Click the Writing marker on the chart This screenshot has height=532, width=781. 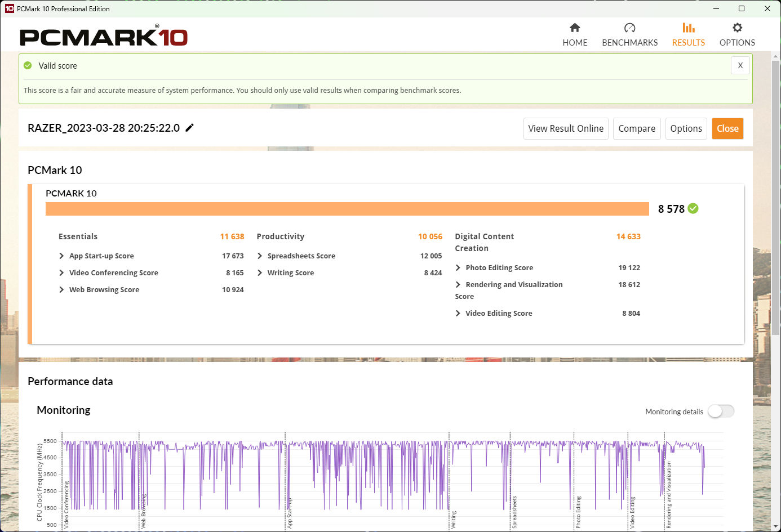coord(453,520)
